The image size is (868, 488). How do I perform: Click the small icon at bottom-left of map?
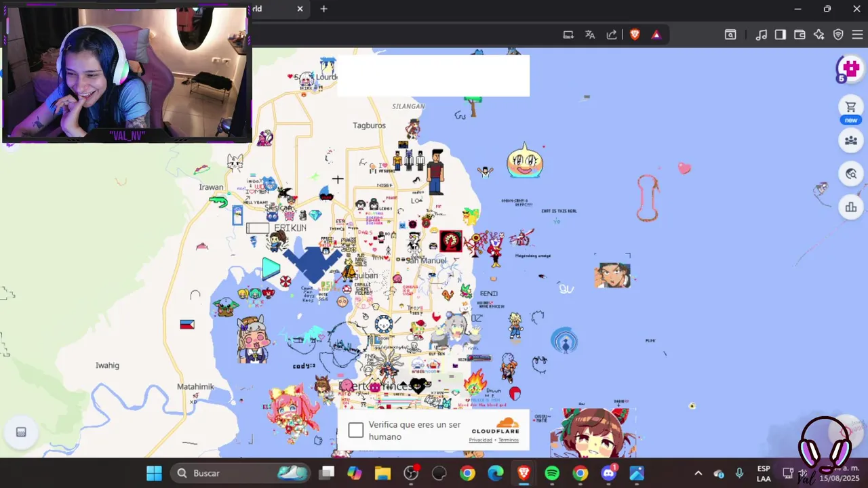click(x=21, y=432)
